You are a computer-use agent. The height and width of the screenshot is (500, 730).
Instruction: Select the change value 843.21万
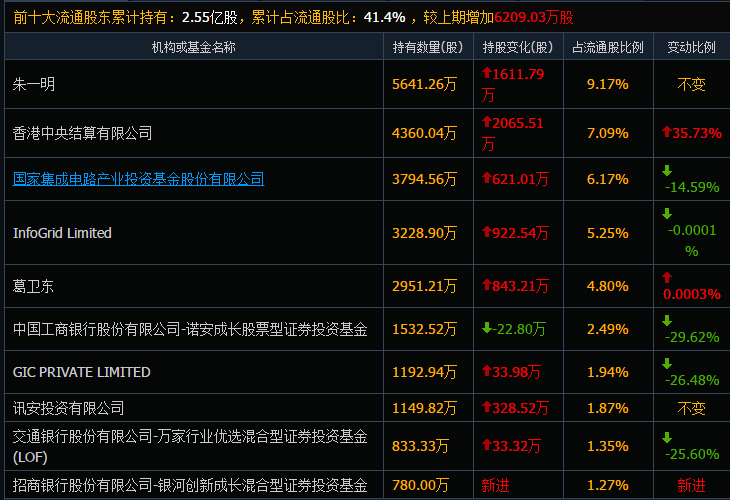pos(515,286)
